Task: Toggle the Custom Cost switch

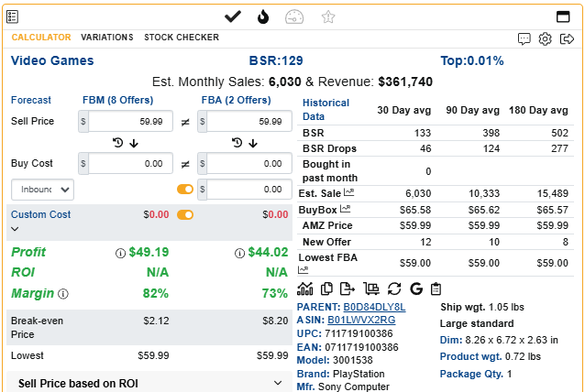Action: (185, 214)
